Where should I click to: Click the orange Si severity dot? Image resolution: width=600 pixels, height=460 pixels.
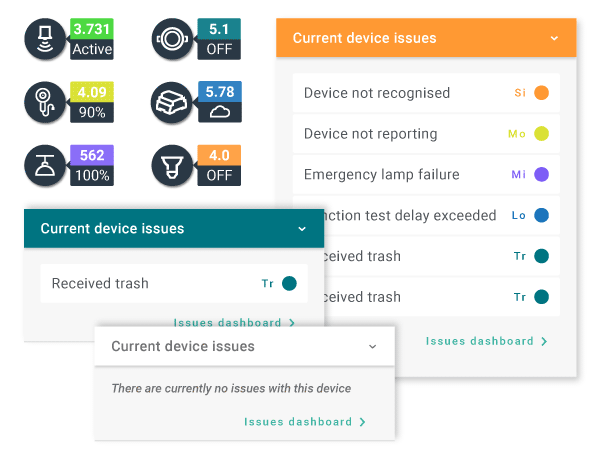[541, 93]
